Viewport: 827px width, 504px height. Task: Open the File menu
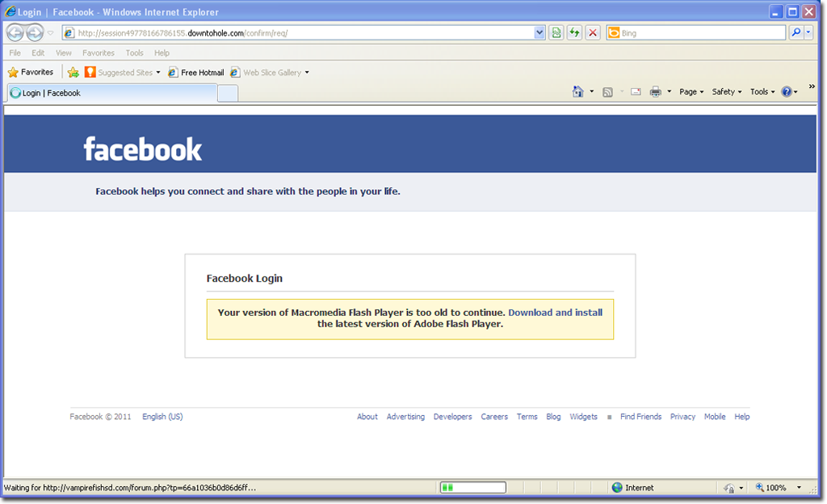(x=15, y=52)
